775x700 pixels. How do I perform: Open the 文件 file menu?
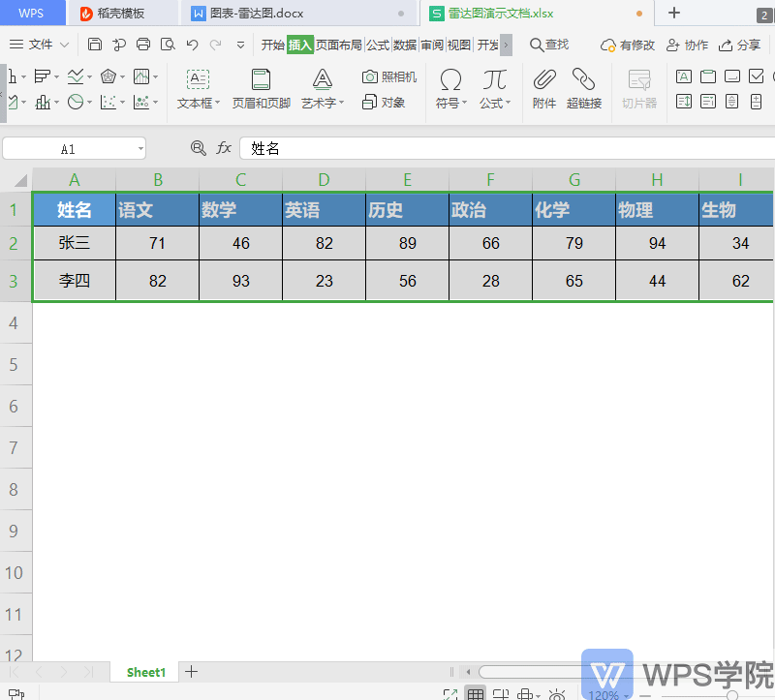[40, 45]
